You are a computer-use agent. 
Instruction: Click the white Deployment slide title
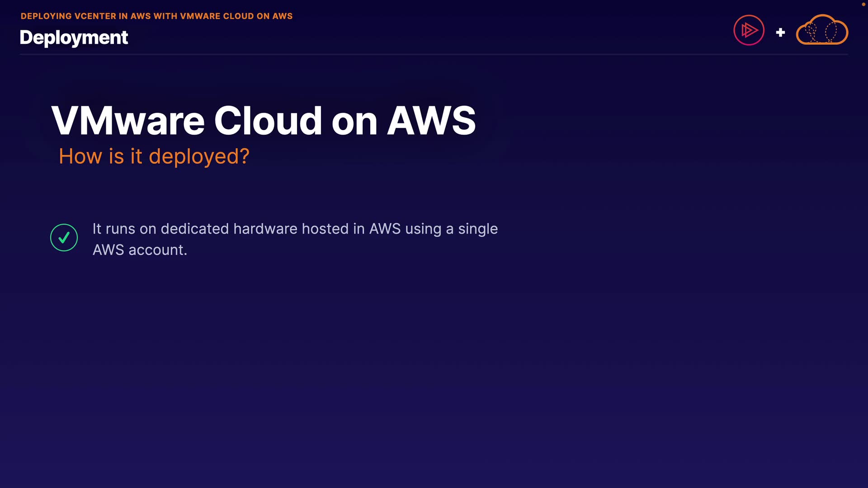click(74, 38)
